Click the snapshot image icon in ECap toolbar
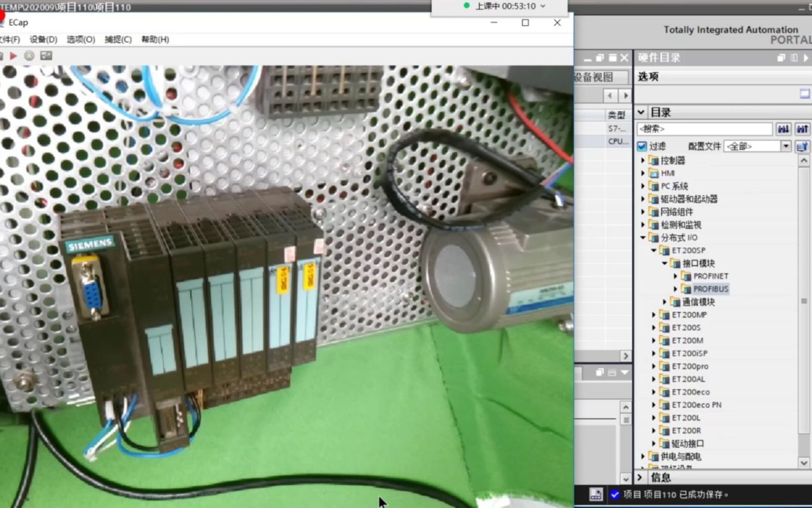 46,56
